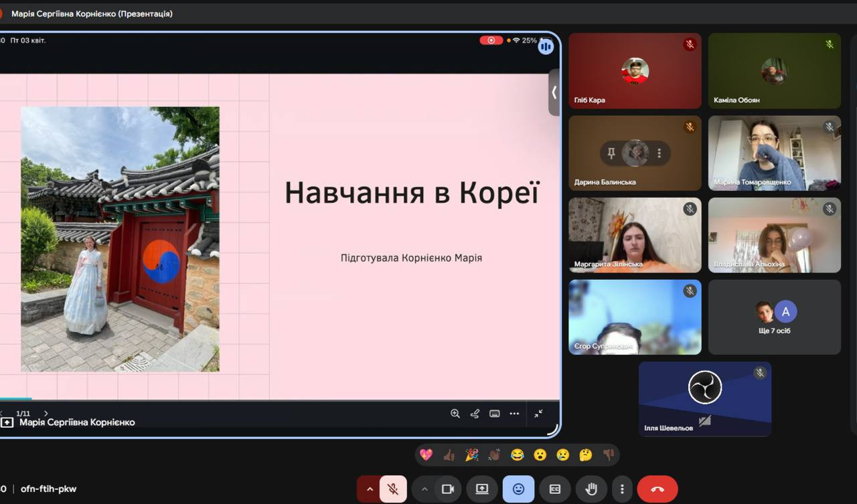Go to the next slide arrow
This screenshot has width=857, height=504.
point(46,414)
